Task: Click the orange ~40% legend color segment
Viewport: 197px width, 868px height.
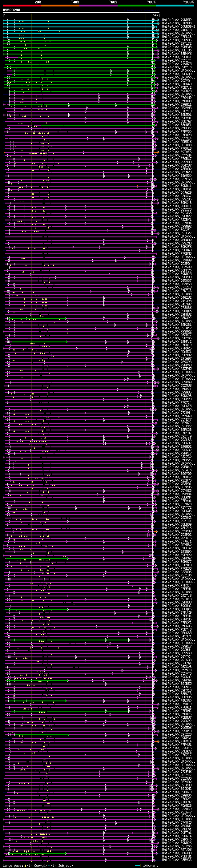Action: pos(60,6)
